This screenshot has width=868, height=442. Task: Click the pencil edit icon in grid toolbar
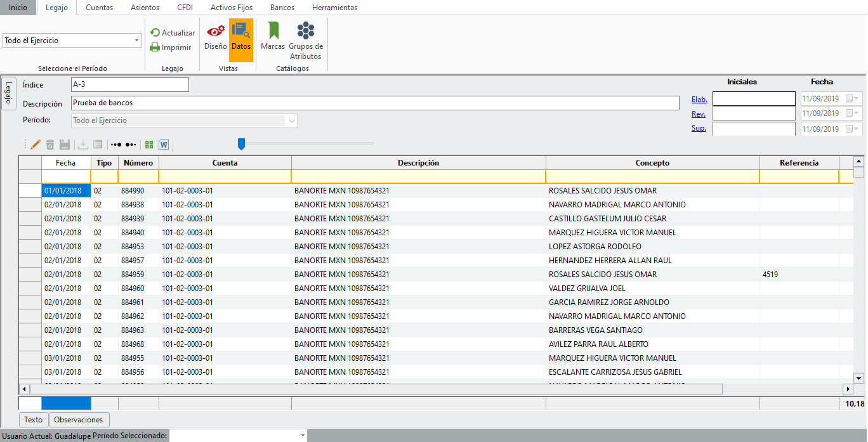[36, 145]
